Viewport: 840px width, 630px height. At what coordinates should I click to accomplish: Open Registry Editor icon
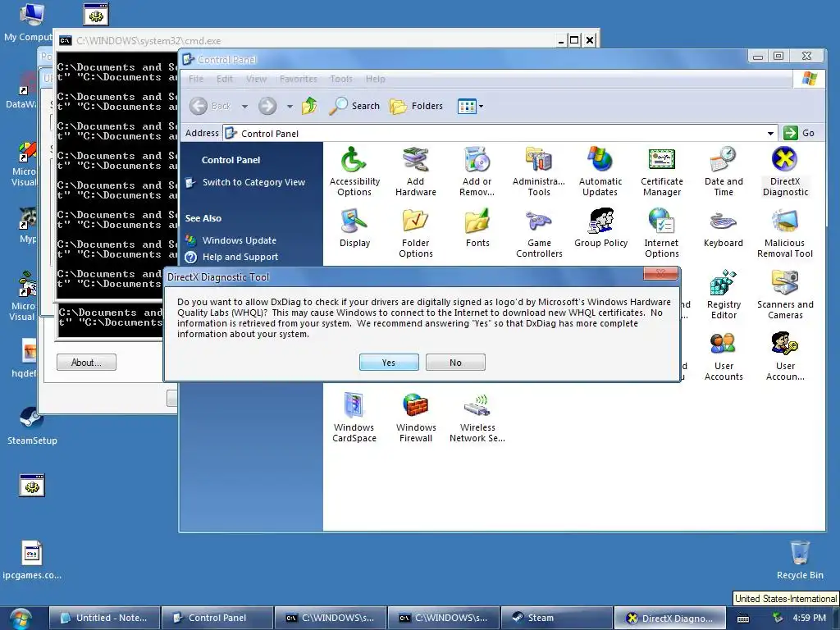(724, 294)
